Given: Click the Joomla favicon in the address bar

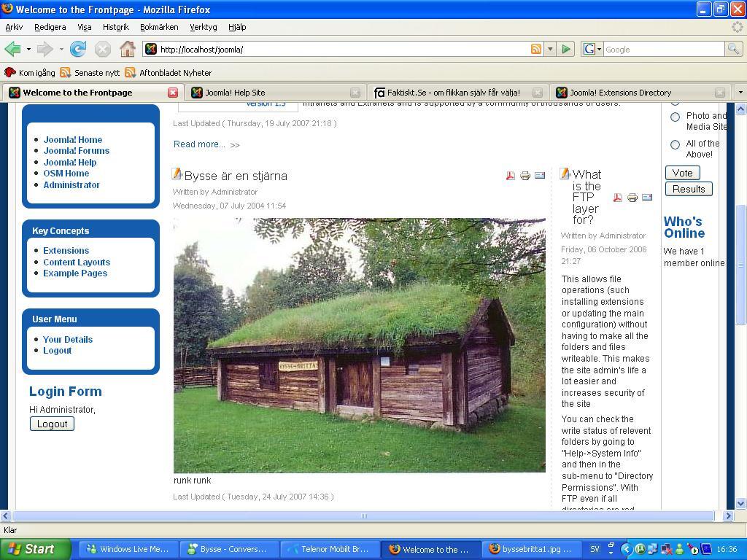Looking at the screenshot, I should pyautogui.click(x=151, y=49).
